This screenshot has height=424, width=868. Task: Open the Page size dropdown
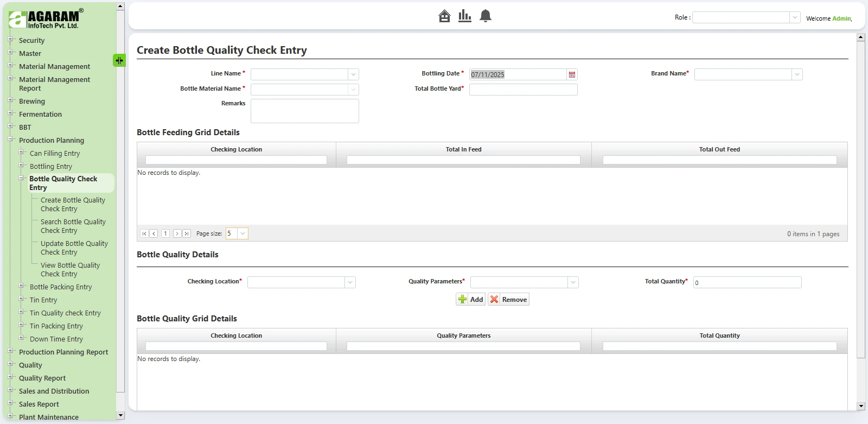coord(242,233)
